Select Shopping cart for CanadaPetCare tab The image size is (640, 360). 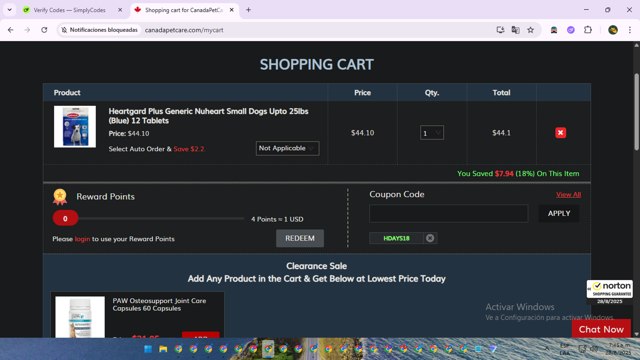pyautogui.click(x=184, y=10)
